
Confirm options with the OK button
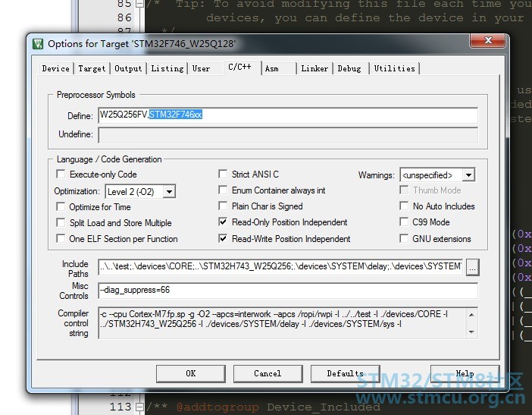pos(191,373)
